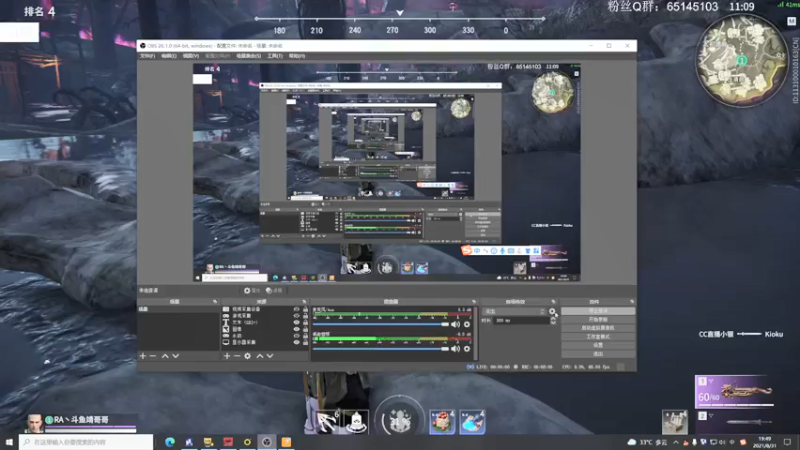Open the Profile menu in OBS
The width and height of the screenshot is (800, 450).
(217, 56)
